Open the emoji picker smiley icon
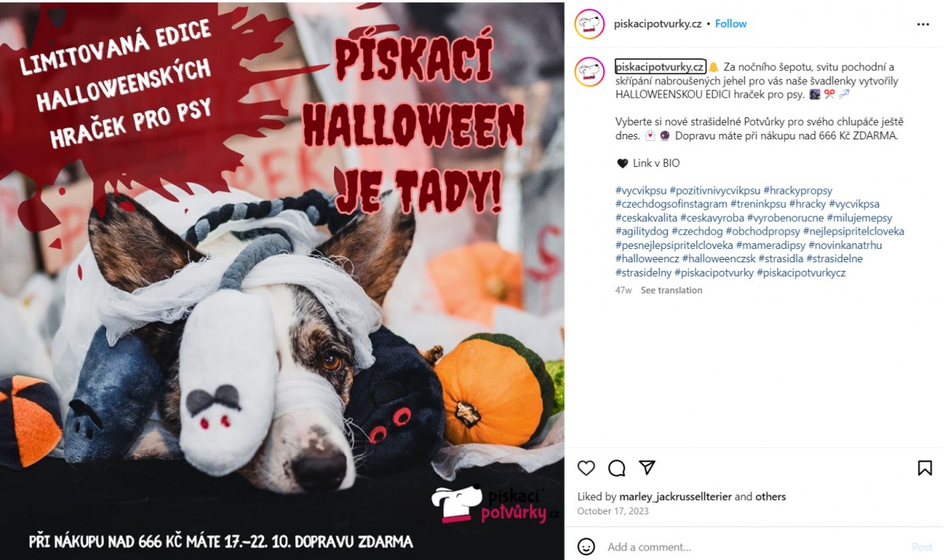 point(586,547)
